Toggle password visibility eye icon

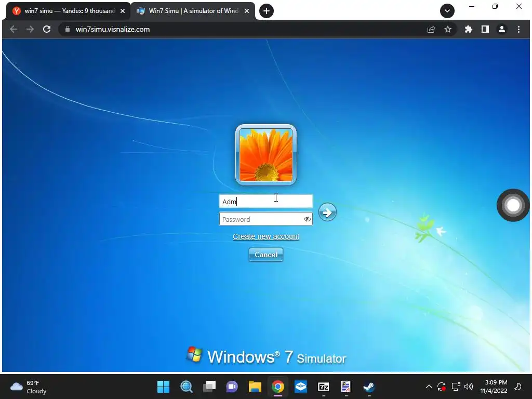click(308, 219)
